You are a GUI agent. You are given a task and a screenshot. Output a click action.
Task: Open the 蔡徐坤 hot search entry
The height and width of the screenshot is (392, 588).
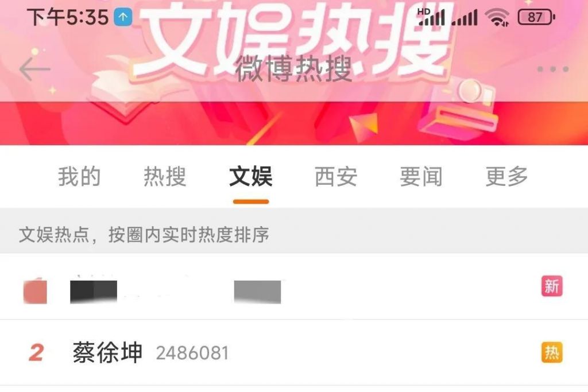point(294,352)
